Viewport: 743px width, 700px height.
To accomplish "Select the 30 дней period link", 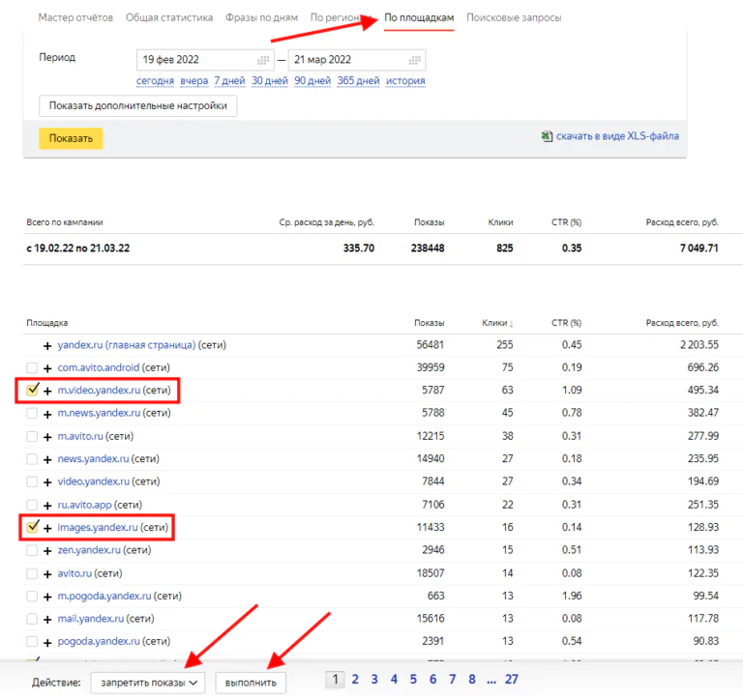I will [x=270, y=80].
